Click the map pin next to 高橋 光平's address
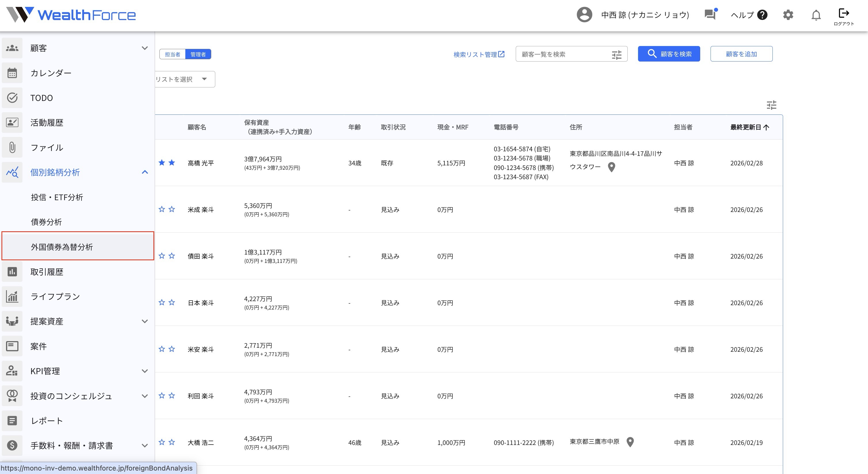The image size is (868, 474). click(x=612, y=167)
